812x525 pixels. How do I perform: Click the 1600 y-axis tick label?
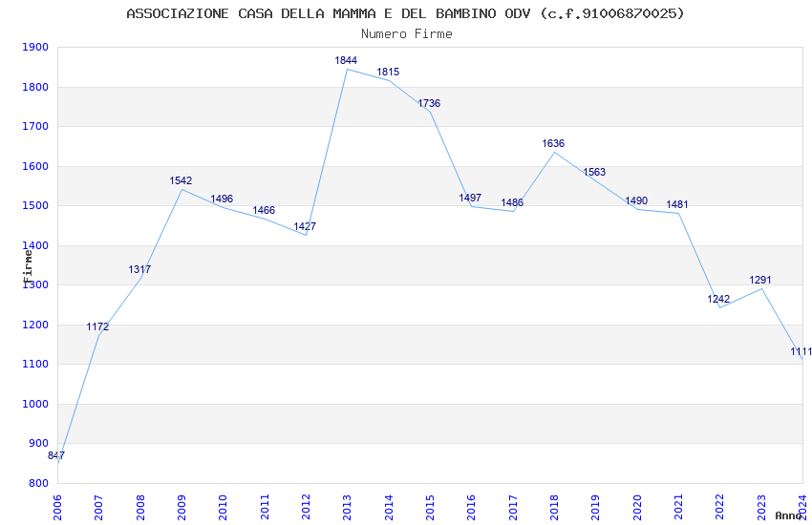[35, 166]
